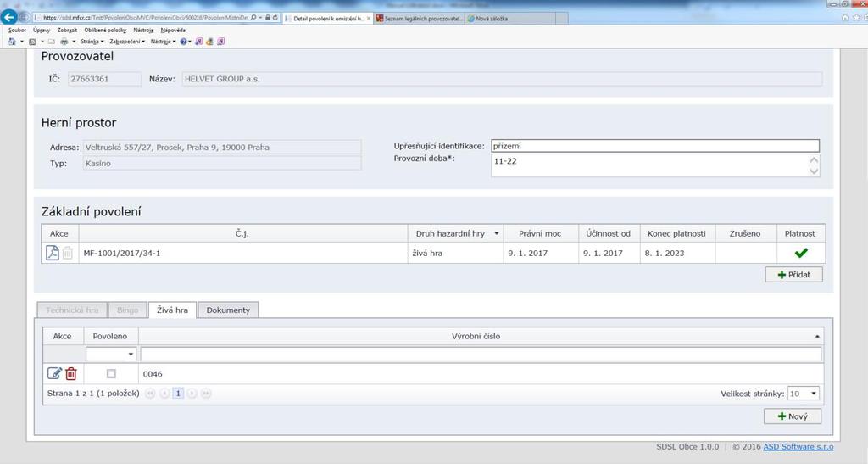The height and width of the screenshot is (464, 868).
Task: Click the feeds icon in command bar
Action: tap(32, 42)
